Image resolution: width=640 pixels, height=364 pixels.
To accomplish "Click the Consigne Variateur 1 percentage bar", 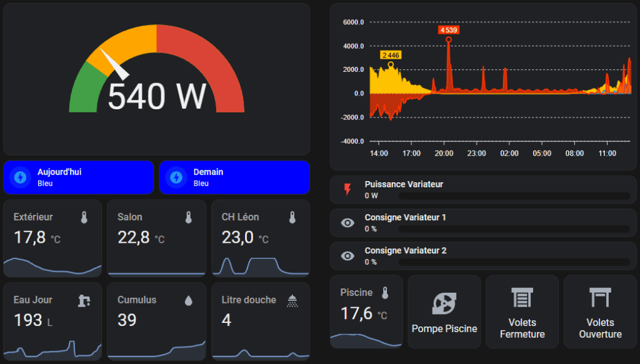I will (514, 229).
